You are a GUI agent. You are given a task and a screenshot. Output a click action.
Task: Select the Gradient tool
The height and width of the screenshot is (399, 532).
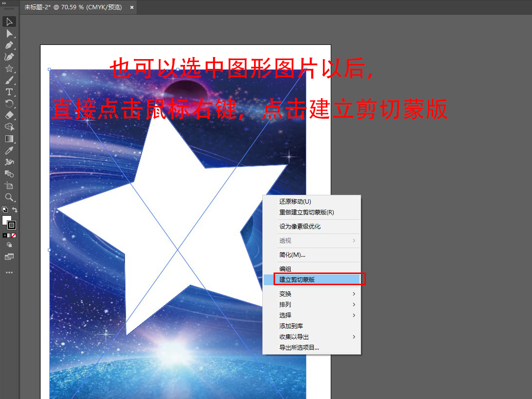tap(9, 139)
